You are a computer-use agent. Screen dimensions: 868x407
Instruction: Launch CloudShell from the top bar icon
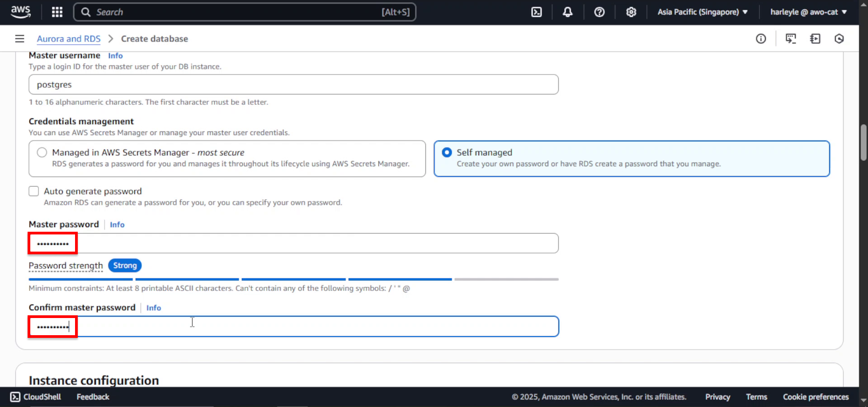(536, 12)
